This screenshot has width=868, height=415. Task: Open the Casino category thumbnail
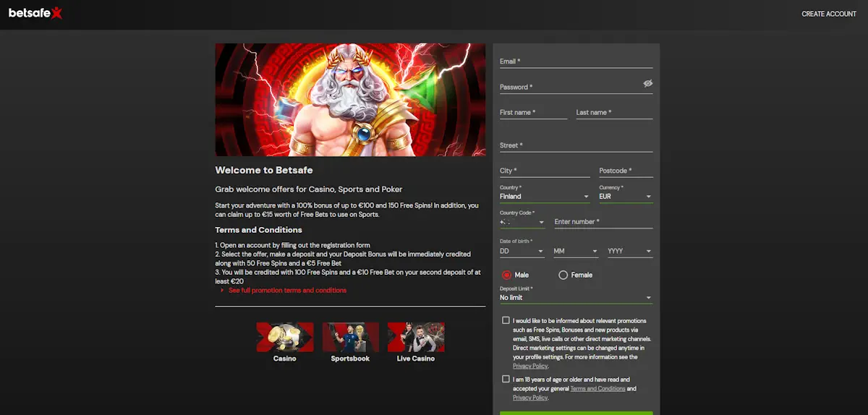[285, 337]
